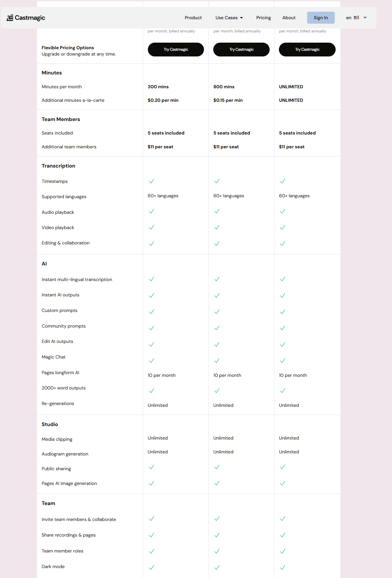The image size is (392, 578).
Task: Open the Product menu
Action: (x=193, y=17)
